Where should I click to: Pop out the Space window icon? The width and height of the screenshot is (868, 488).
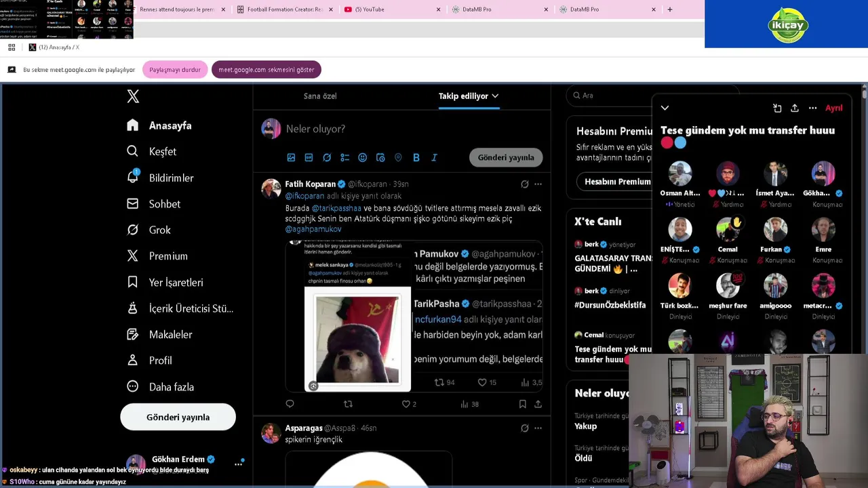click(777, 108)
